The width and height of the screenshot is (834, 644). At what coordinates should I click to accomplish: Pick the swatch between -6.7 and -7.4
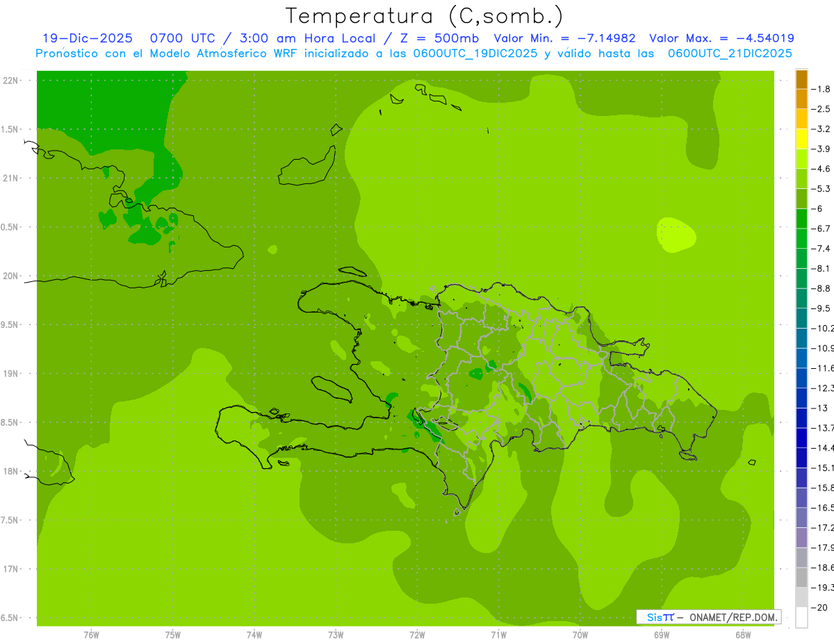click(x=801, y=238)
